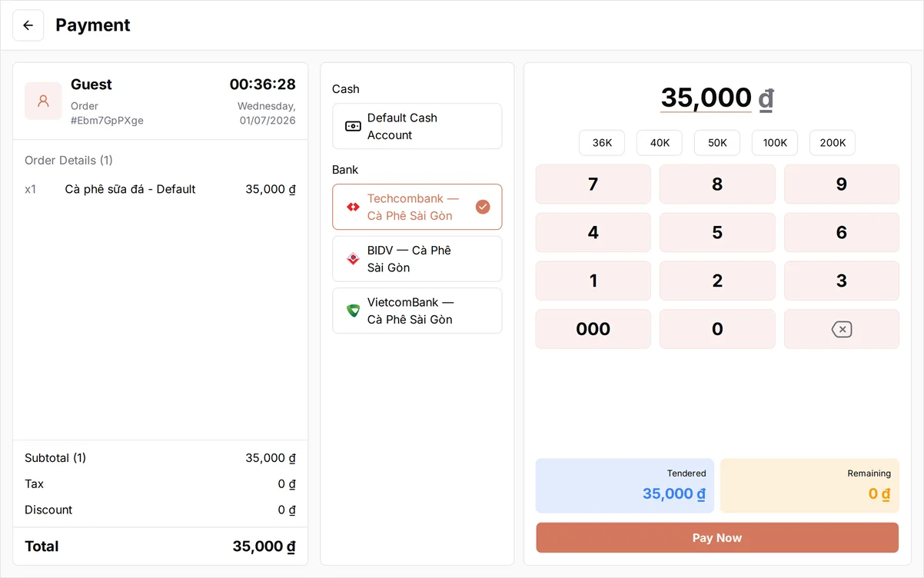Click the Order Details (1) heading
Screen dimensions: 924x578
pyautogui.click(x=68, y=160)
